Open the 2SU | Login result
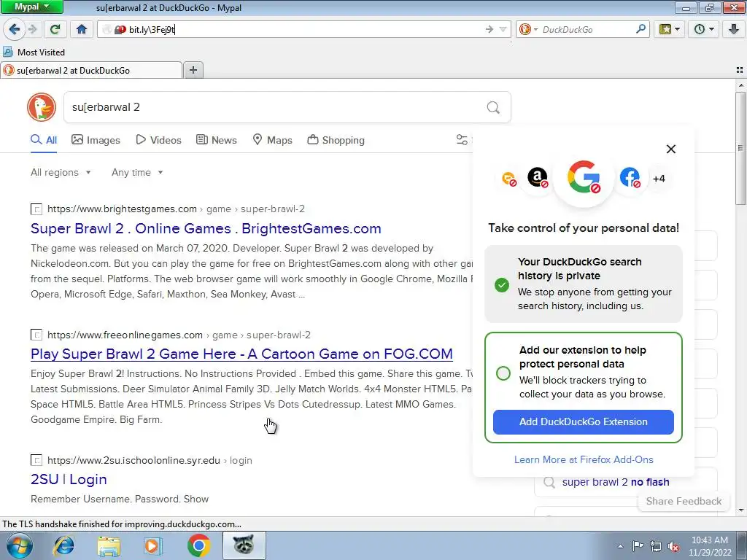Image resolution: width=747 pixels, height=560 pixels. click(x=69, y=480)
